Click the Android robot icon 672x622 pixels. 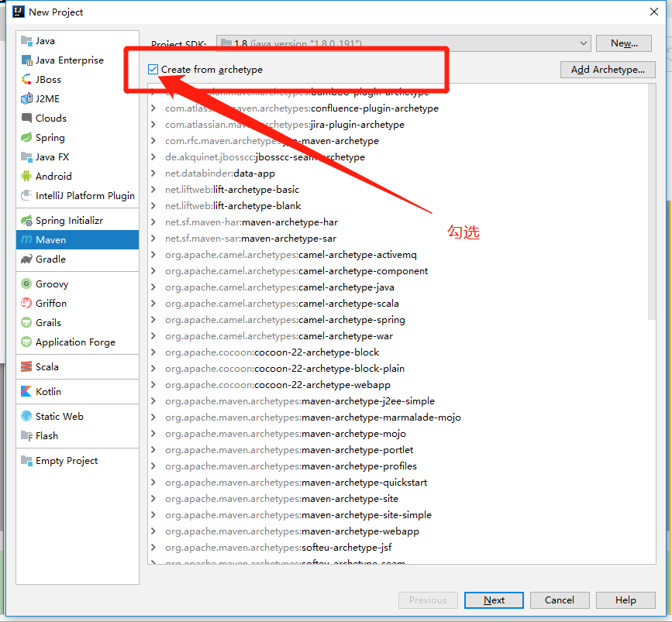pyautogui.click(x=26, y=177)
